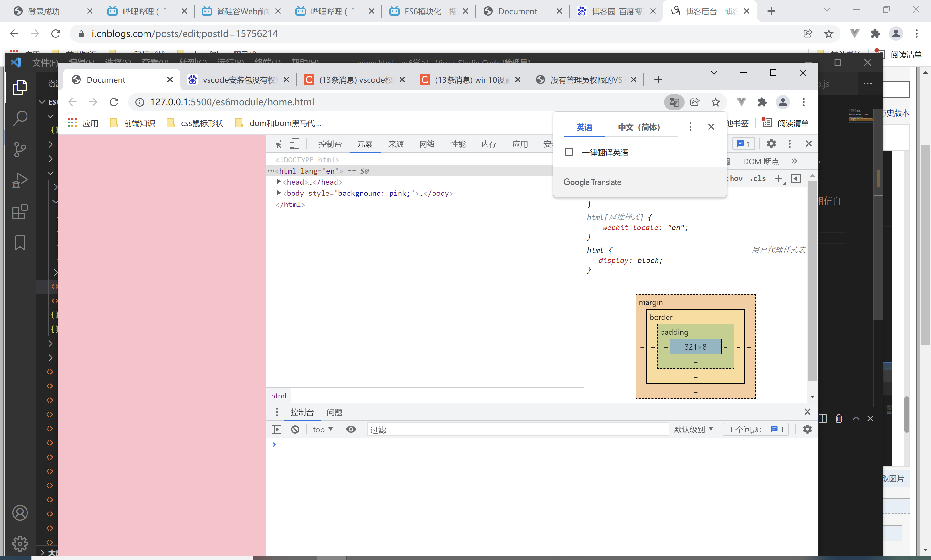Viewport: 931px width, 560px height.
Task: Click Google Translate icon in address bar
Action: click(674, 102)
